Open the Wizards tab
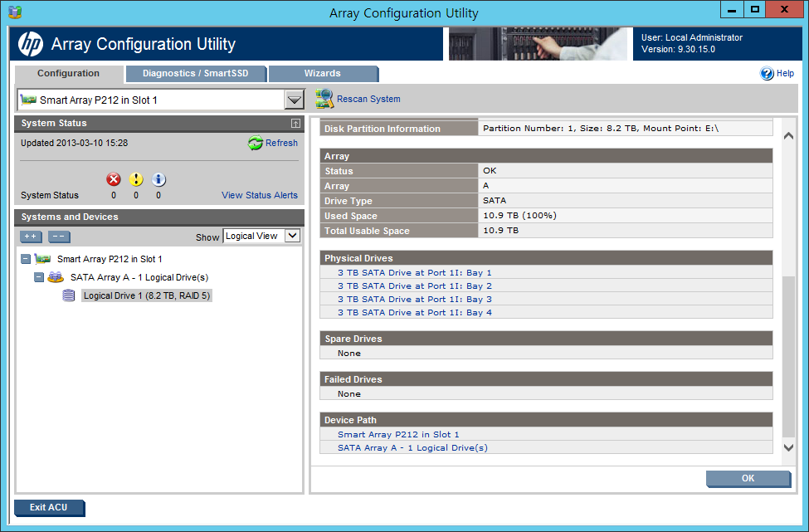Image resolution: width=809 pixels, height=532 pixels. pos(323,73)
